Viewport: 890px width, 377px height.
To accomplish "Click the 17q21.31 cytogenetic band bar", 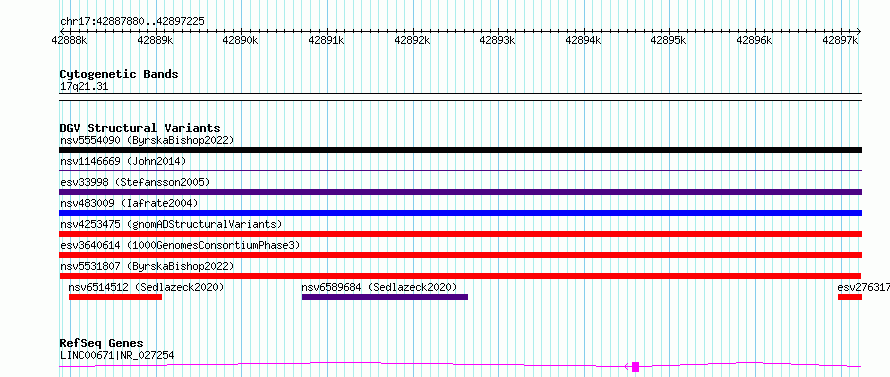I will (x=460, y=97).
